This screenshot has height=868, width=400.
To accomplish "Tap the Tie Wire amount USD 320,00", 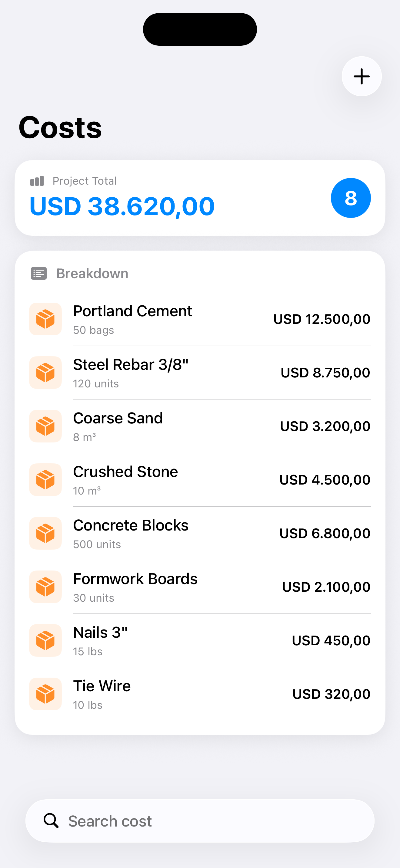I will tap(331, 694).
